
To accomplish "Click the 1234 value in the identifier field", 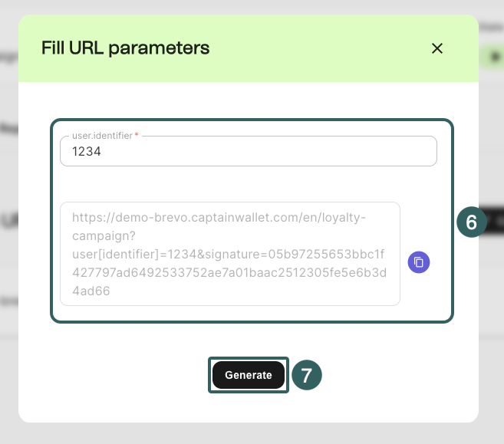I will pyautogui.click(x=87, y=152).
